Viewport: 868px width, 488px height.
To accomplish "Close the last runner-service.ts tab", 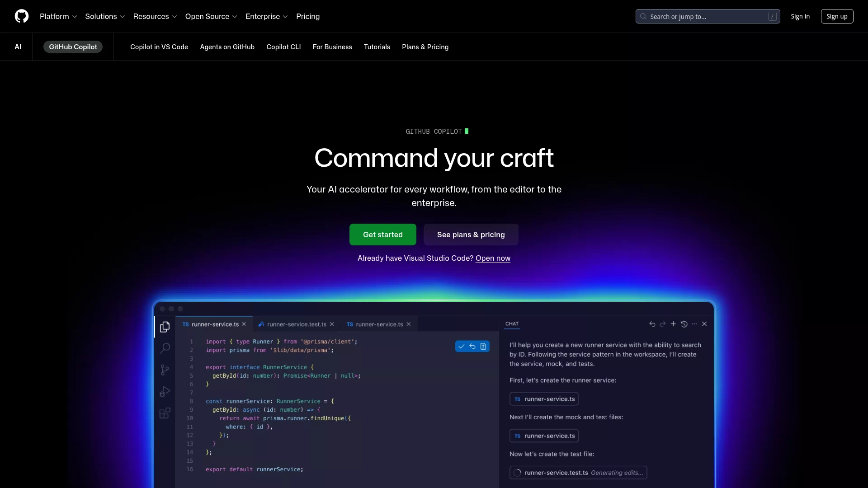I will pyautogui.click(x=409, y=324).
